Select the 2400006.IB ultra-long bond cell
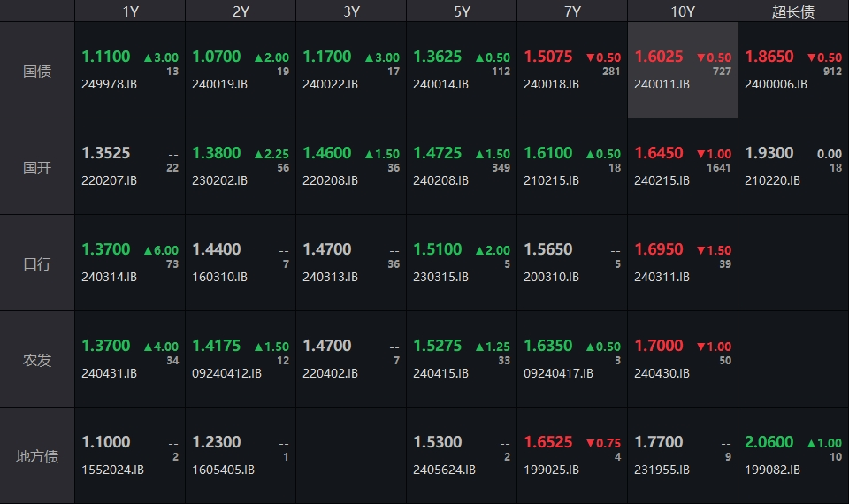The image size is (849, 504). (x=793, y=71)
